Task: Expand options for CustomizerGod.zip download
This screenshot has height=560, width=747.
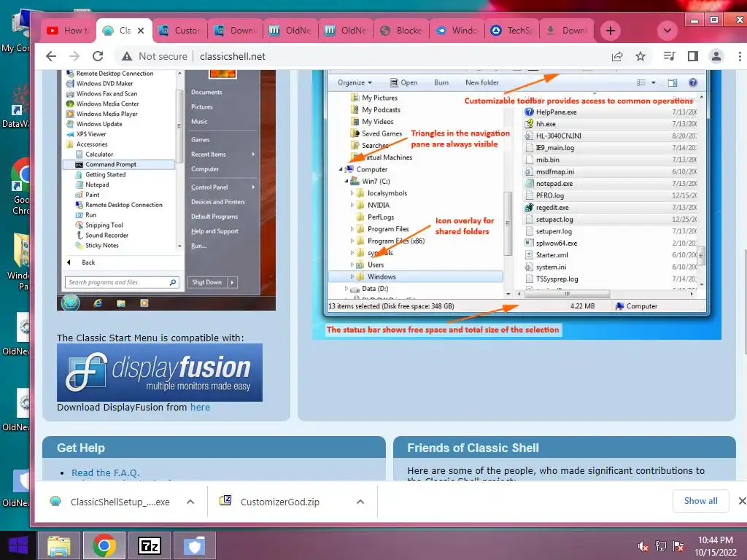Action: point(360,502)
